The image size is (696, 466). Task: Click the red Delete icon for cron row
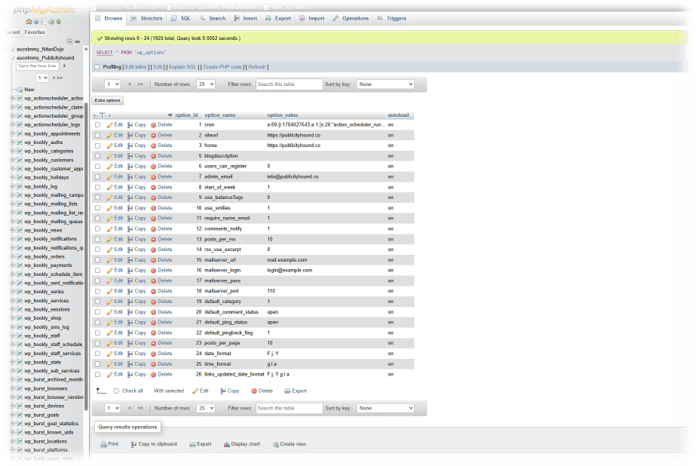(154, 125)
